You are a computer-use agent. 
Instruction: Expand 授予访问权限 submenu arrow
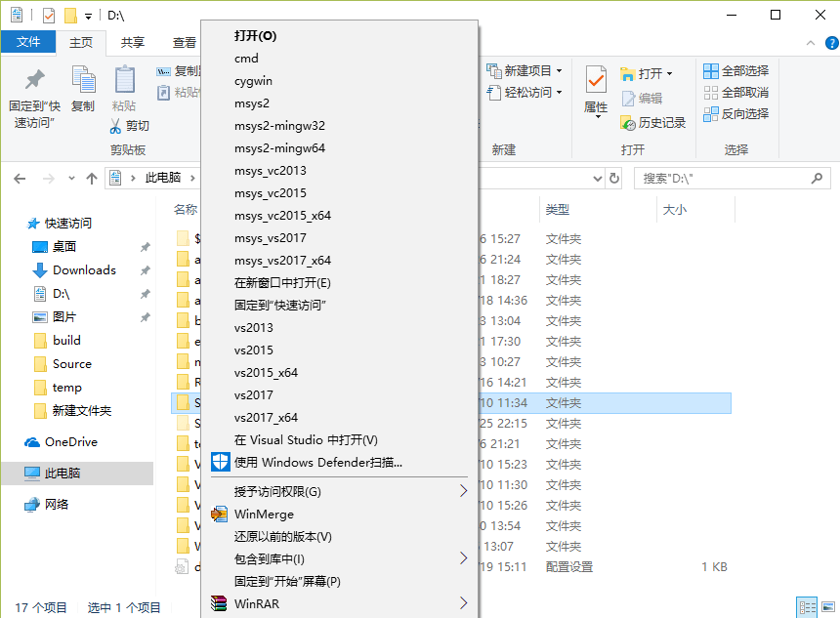coord(463,491)
